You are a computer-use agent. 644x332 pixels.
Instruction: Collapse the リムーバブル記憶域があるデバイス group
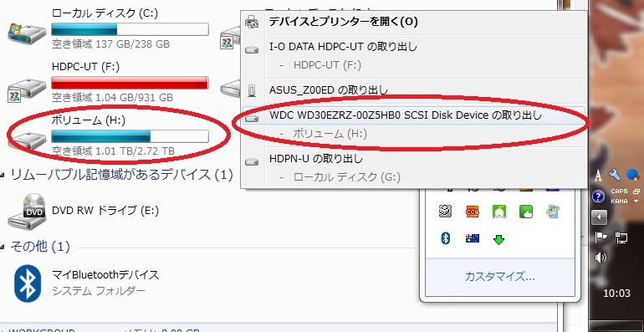(x=3, y=176)
